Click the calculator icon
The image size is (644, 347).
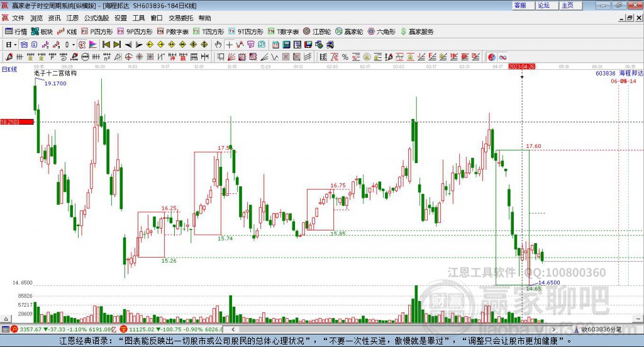(286, 45)
